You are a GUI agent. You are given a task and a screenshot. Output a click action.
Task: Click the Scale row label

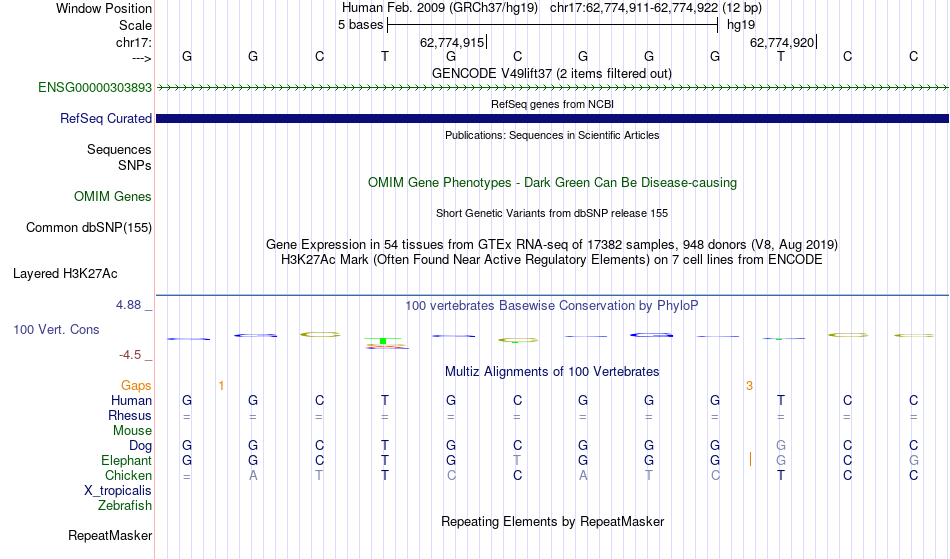[x=135, y=25]
